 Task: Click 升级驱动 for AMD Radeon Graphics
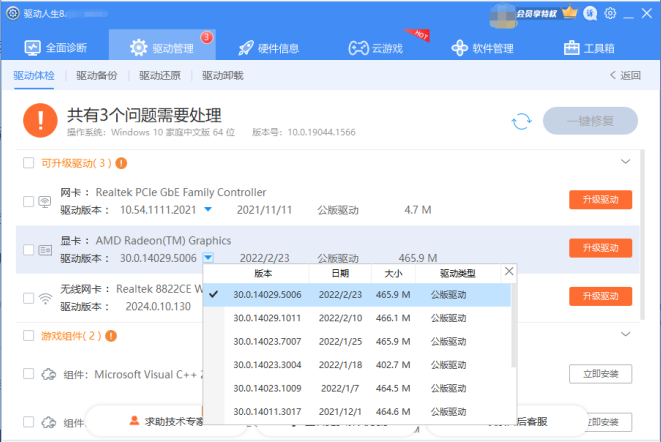pyautogui.click(x=600, y=248)
